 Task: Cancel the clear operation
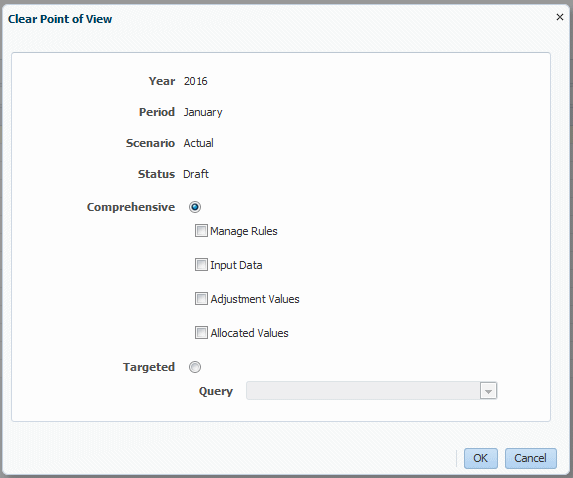coord(531,458)
